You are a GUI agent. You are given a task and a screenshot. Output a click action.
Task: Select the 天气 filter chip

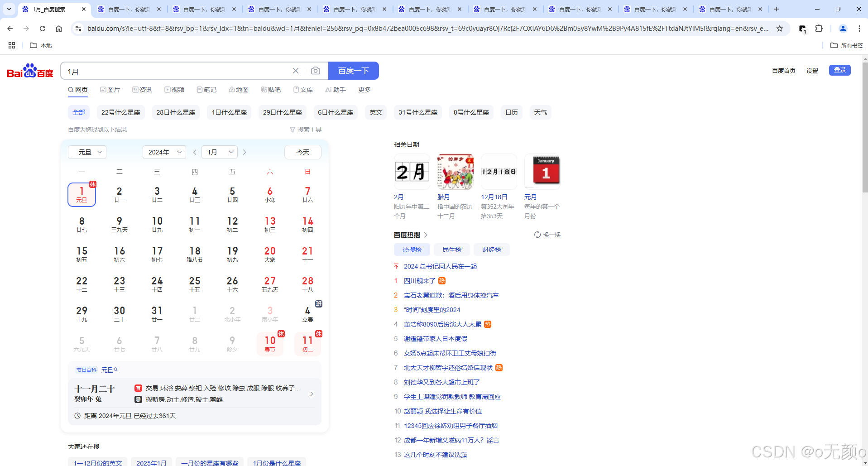(x=541, y=112)
